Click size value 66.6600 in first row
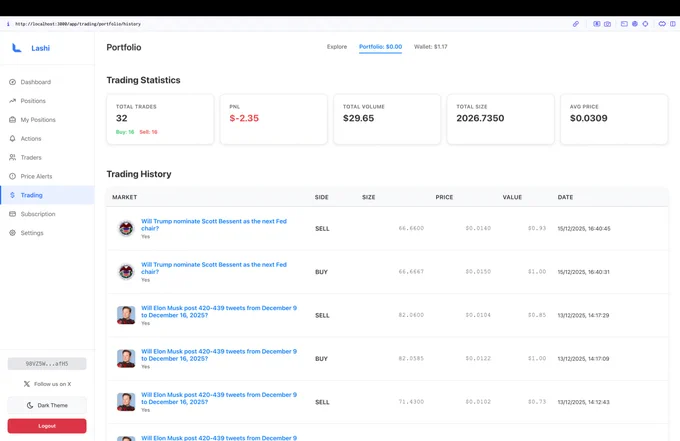680x441 pixels. (411, 228)
